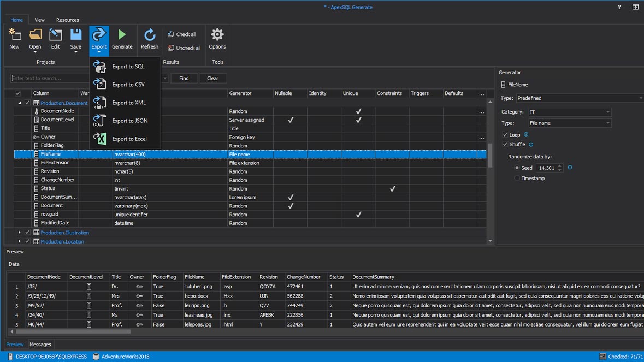Open the Category IT dropdown
The image size is (644, 362).
[570, 112]
